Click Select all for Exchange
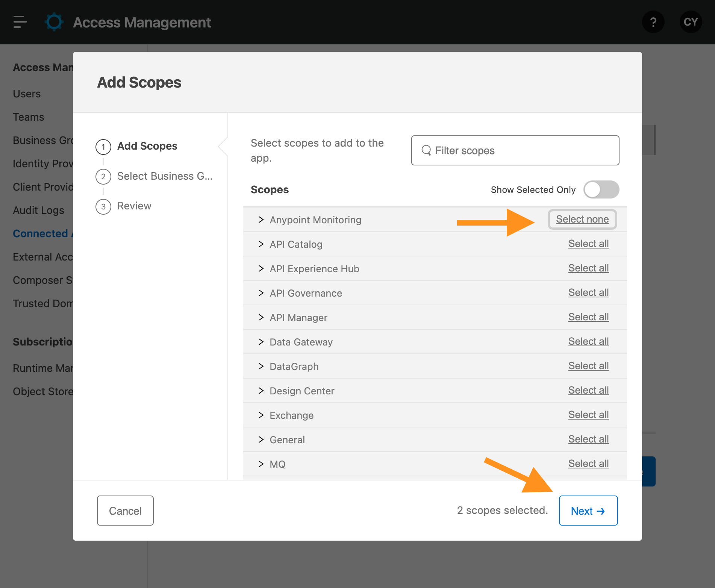Viewport: 715px width, 588px height. coord(588,415)
